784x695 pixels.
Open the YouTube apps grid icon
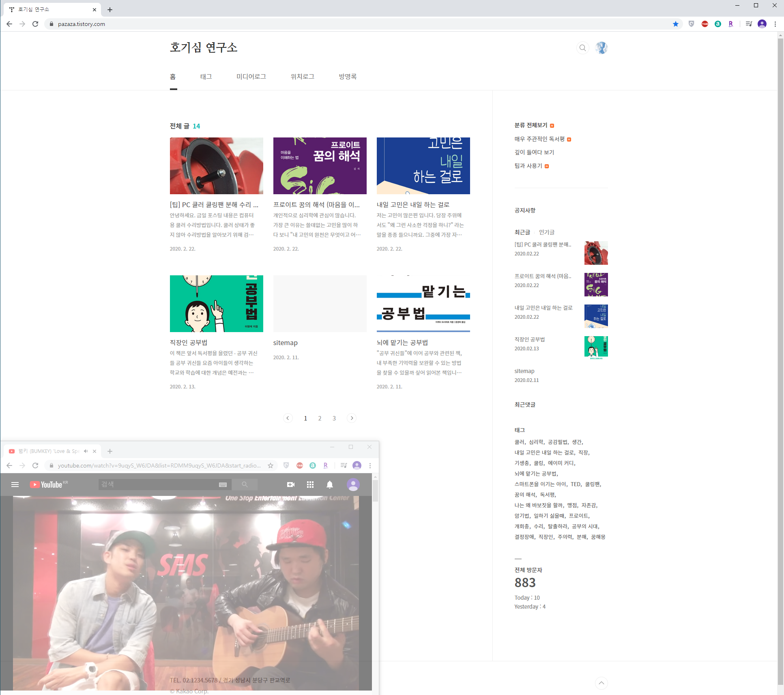pos(310,485)
